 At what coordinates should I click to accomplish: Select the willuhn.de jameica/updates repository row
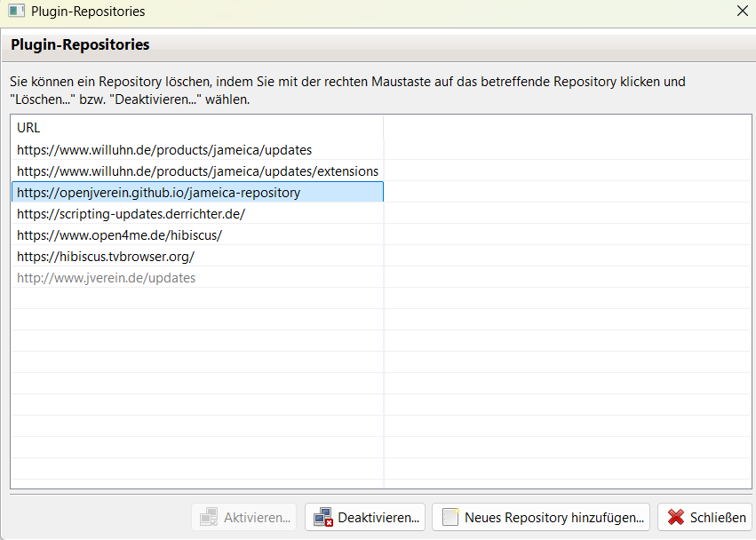coord(164,150)
